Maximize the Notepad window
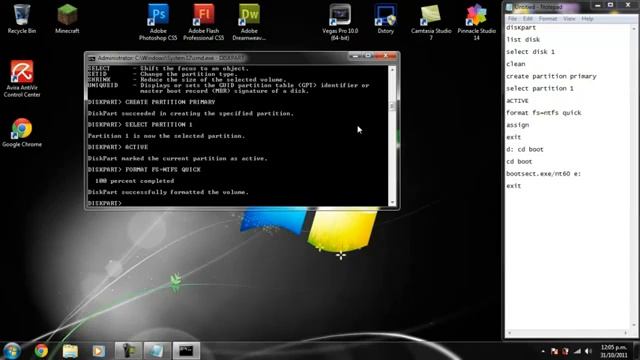Viewport: 640px width, 360px height. pos(611,5)
